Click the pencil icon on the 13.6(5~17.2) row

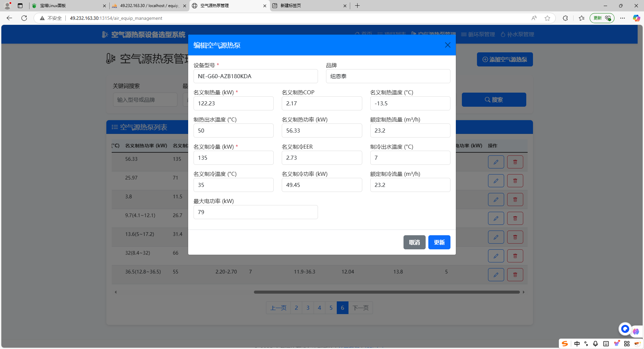[496, 237]
